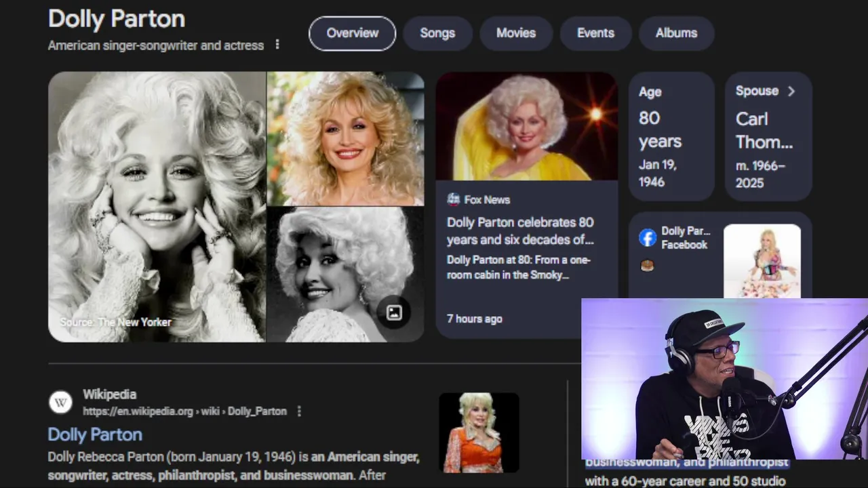The height and width of the screenshot is (488, 868).
Task: Open the color portrait photo with blonde curls
Action: coord(346,138)
